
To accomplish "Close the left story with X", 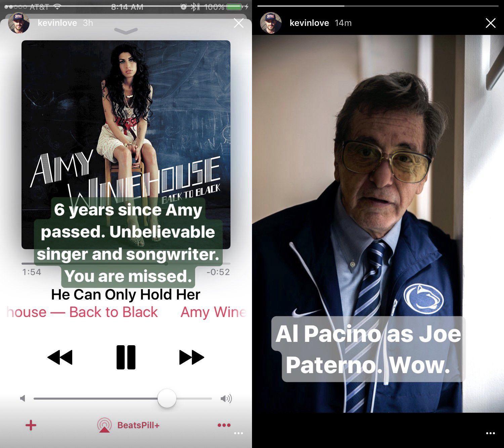I will 239,23.
